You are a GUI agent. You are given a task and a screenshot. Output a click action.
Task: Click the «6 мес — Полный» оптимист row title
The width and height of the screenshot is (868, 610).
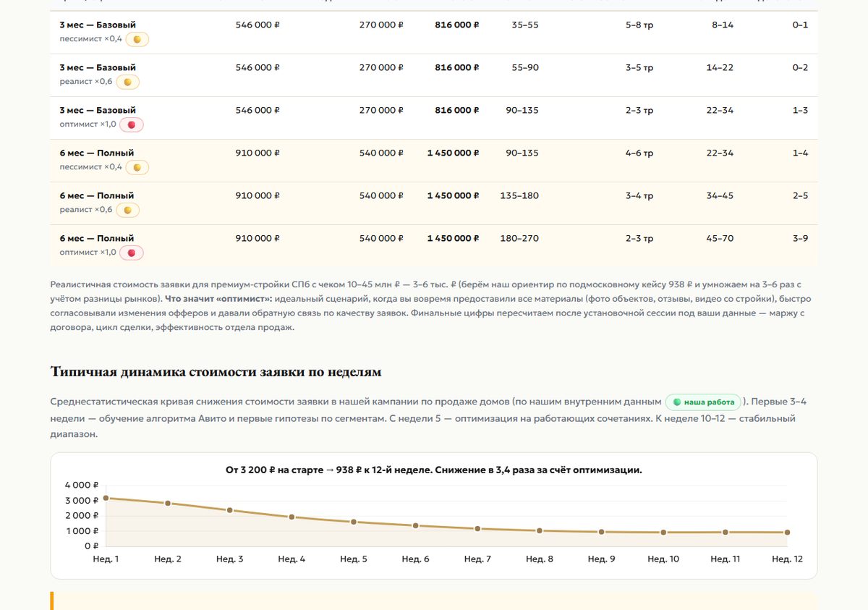(x=96, y=238)
